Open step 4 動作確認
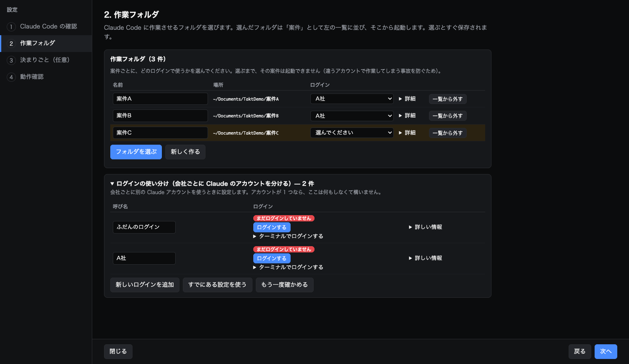 pos(46,77)
